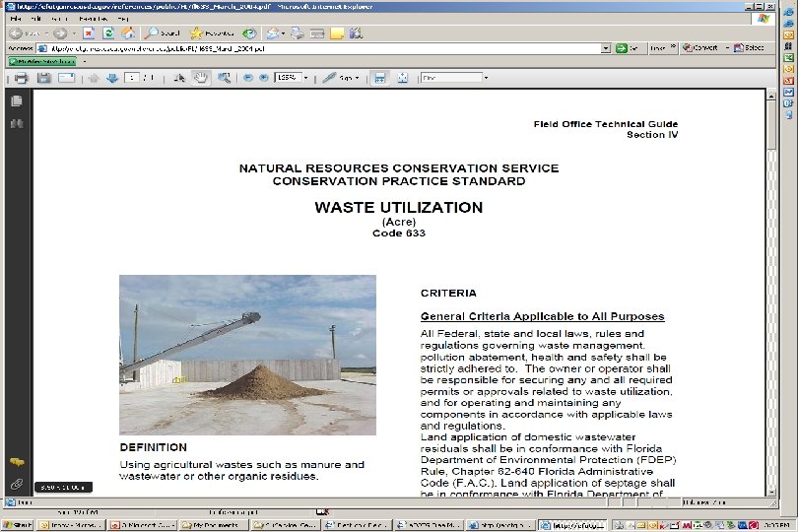Go to the browser Home page icon
This screenshot has width=798, height=532.
[128, 33]
